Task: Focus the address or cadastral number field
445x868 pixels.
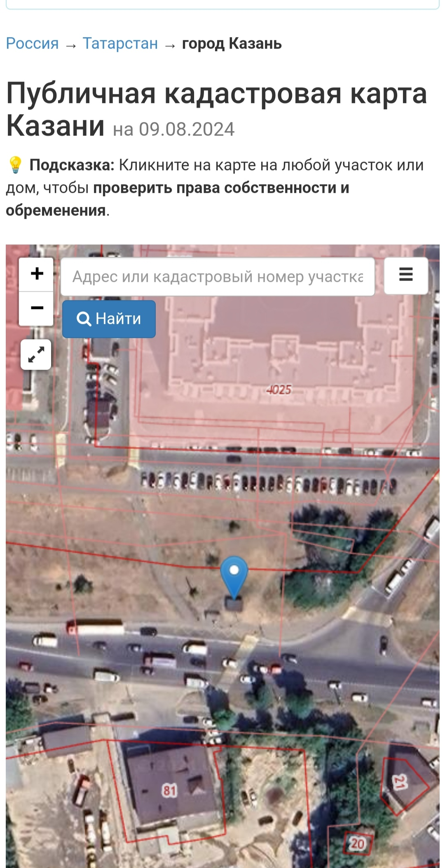Action: coord(218,277)
